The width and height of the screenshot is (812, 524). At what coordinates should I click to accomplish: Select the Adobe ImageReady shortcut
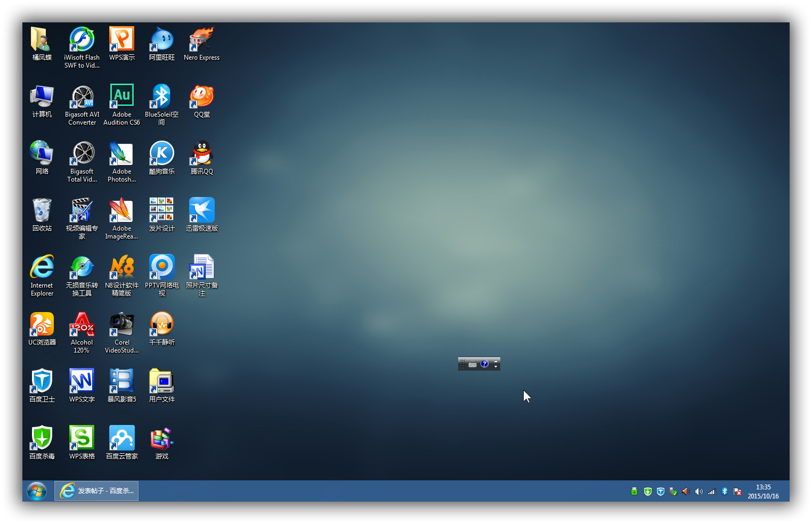pyautogui.click(x=122, y=219)
